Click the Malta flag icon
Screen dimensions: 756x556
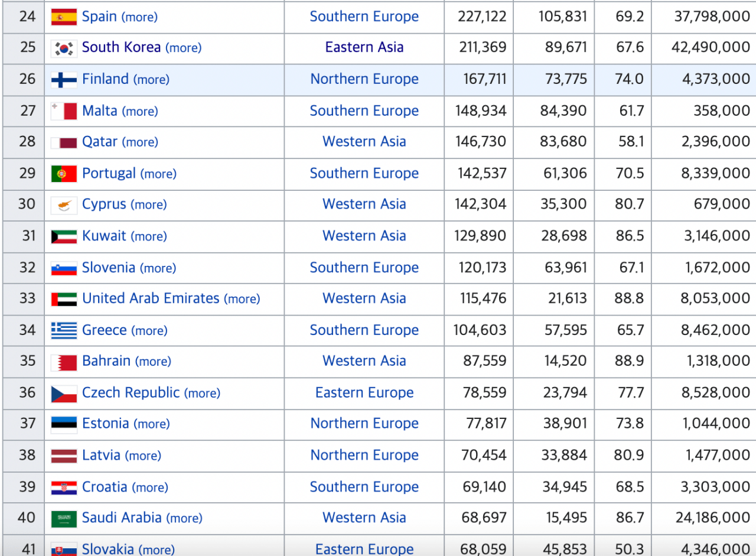click(x=64, y=111)
